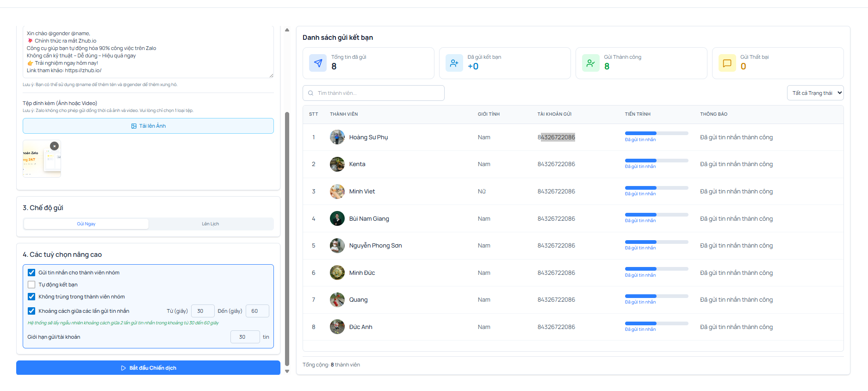Screen dimensions: 868x391
Task: Click the failed send message icon
Action: click(x=727, y=63)
